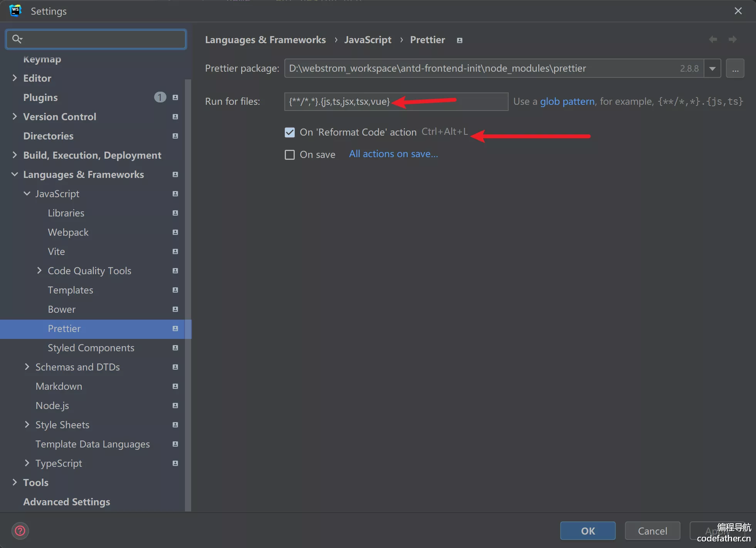Uncheck On 'Reformat Code' action checkbox

click(x=290, y=132)
